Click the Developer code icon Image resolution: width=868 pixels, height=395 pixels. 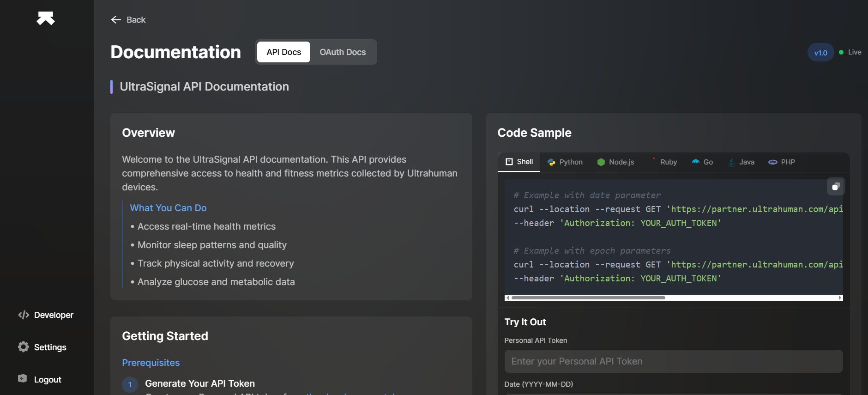(24, 315)
